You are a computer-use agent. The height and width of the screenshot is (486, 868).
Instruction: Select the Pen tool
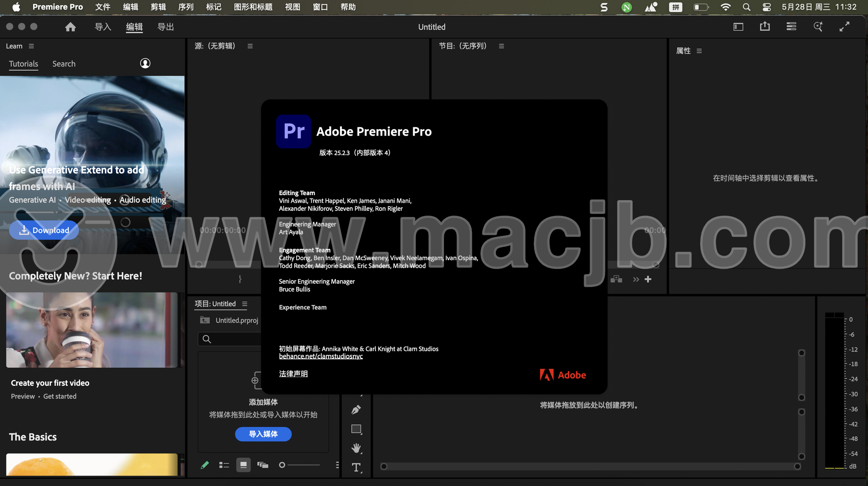click(x=356, y=410)
